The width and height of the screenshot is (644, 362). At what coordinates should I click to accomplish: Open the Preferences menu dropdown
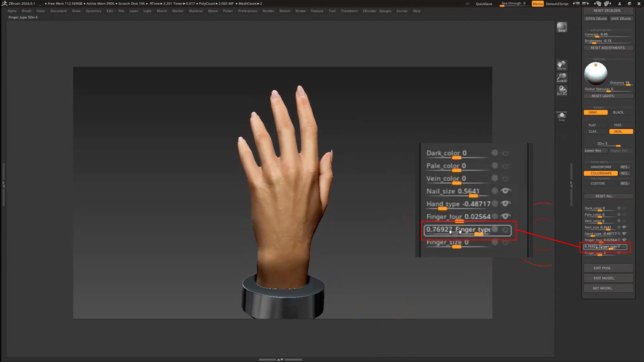click(x=247, y=11)
